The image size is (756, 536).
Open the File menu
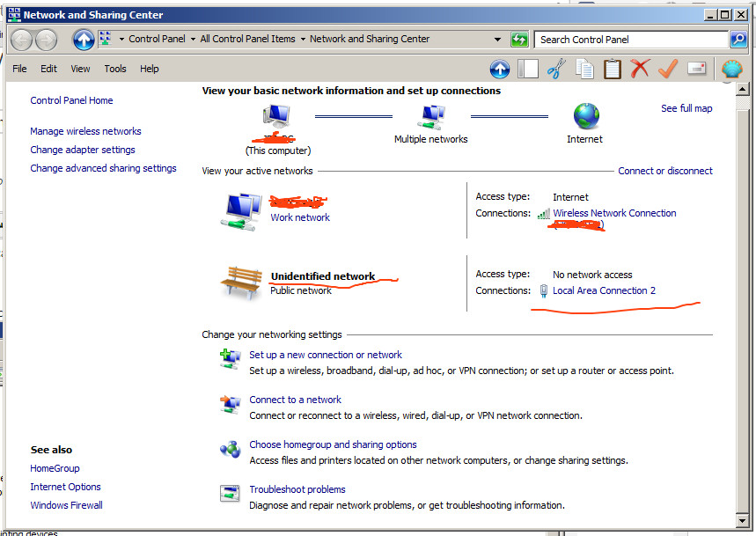click(19, 69)
